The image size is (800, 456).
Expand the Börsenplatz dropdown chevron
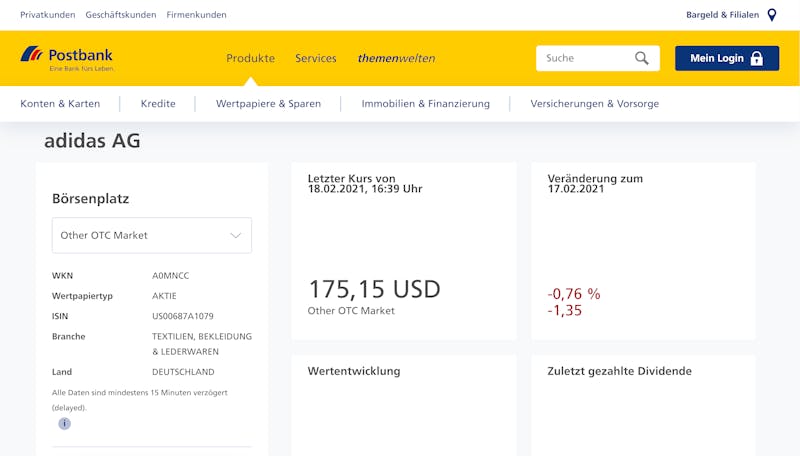tap(235, 235)
